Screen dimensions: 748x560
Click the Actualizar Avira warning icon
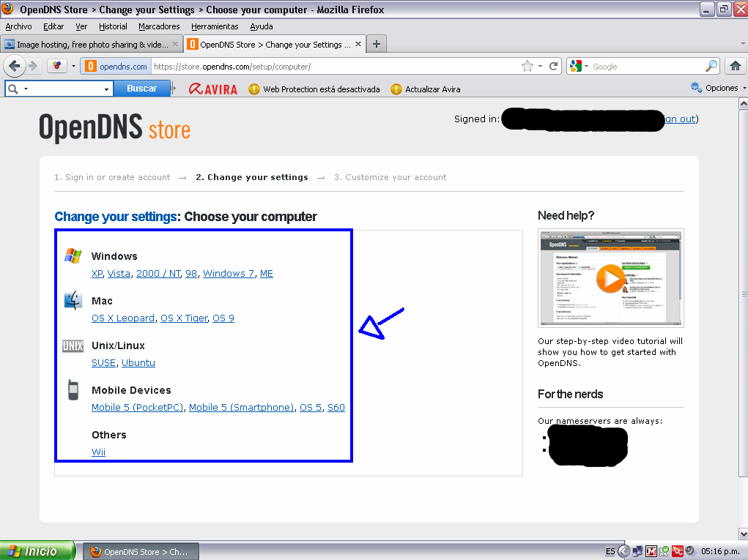click(396, 89)
